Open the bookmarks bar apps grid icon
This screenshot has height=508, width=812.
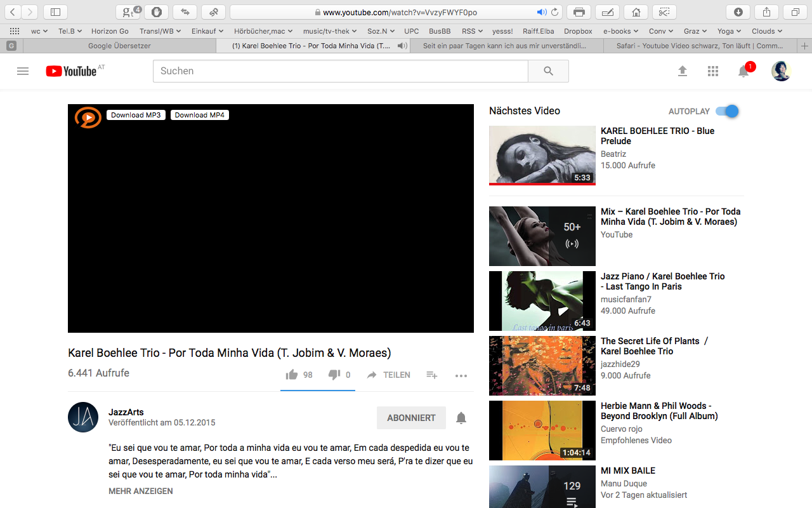click(x=15, y=31)
